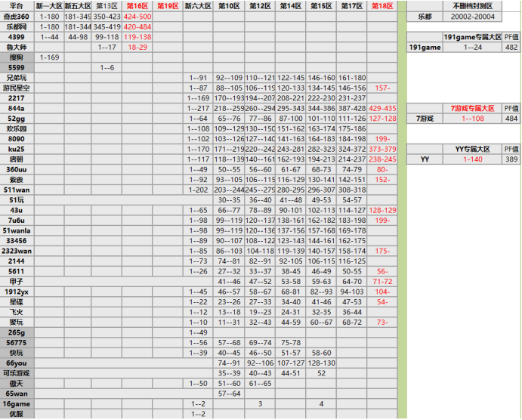The width and height of the screenshot is (522, 420).
Task: Click the "第12区" column header
Action: pos(260,6)
